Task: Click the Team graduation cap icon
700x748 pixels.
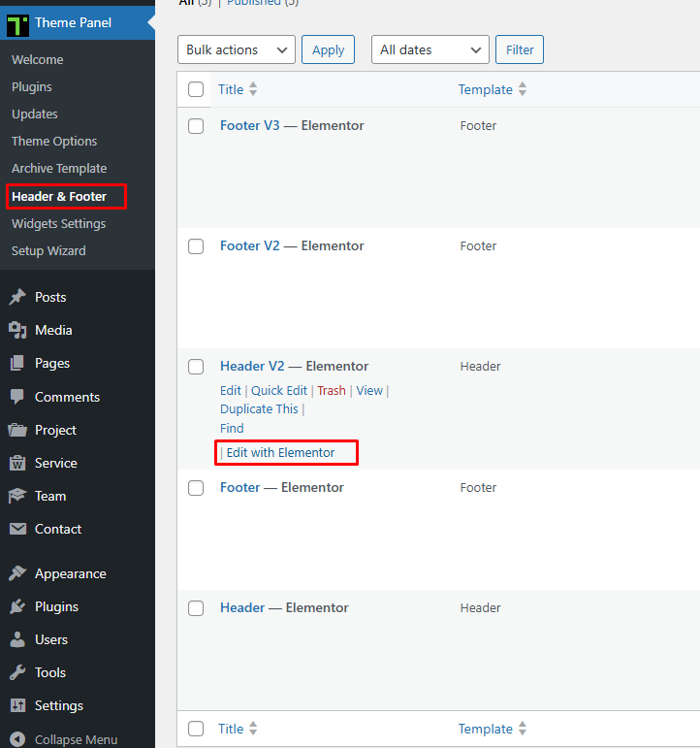Action: [17, 496]
